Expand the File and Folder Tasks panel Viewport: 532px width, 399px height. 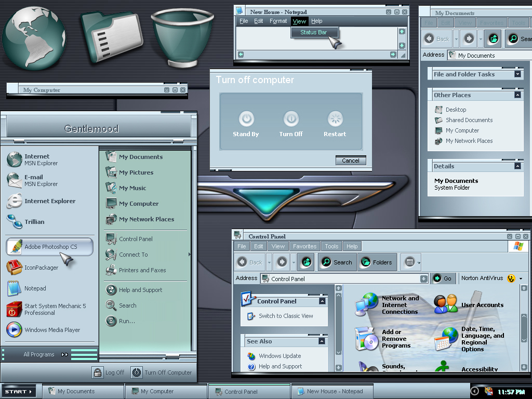[x=517, y=74]
